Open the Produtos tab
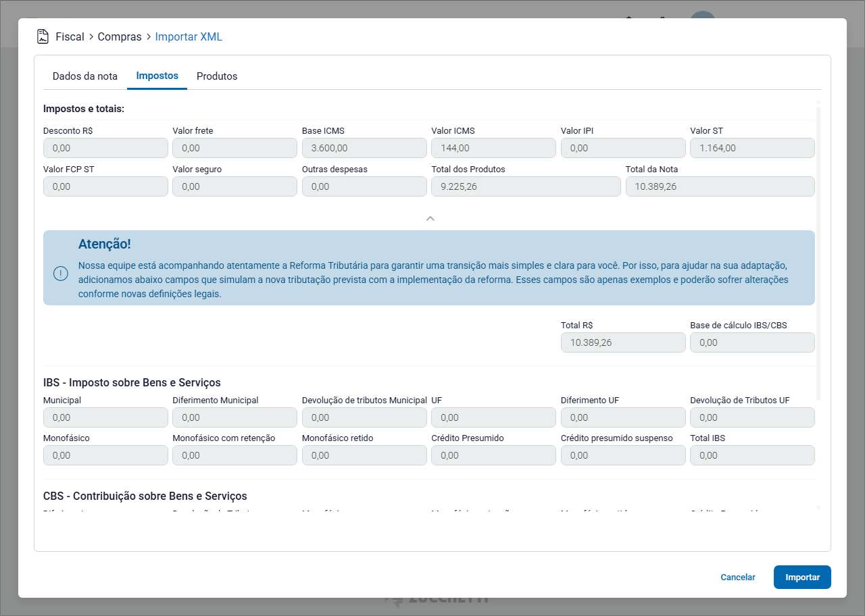 point(217,76)
